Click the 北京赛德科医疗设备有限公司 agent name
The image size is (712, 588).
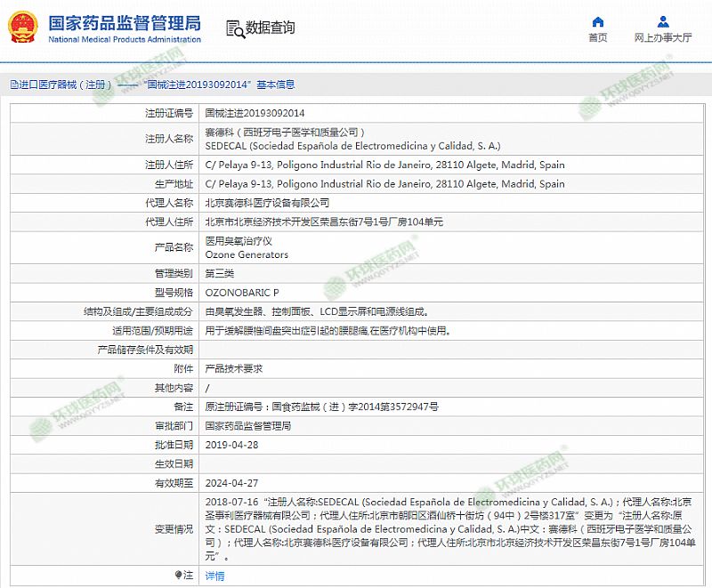267,203
